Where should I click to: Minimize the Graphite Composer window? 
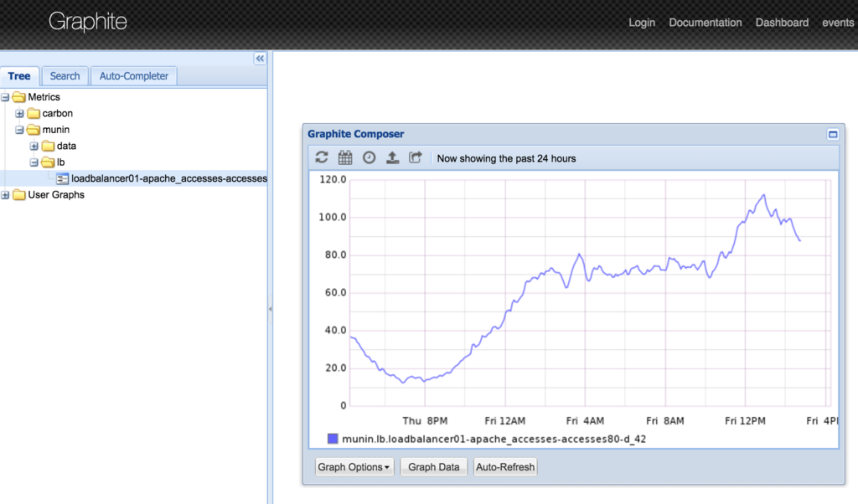click(833, 135)
